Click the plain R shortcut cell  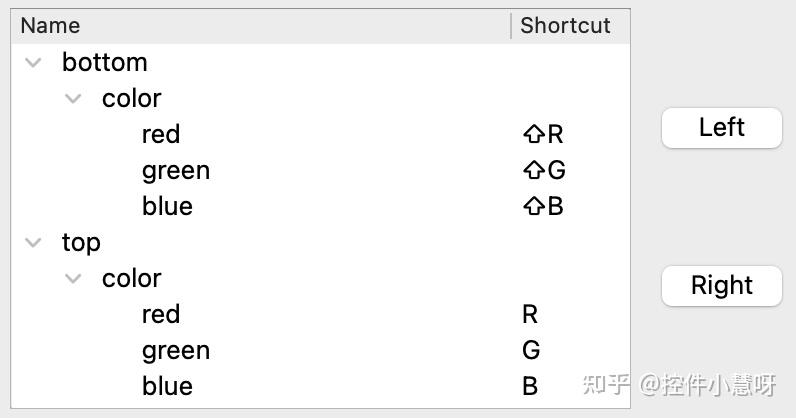pyautogui.click(x=530, y=314)
